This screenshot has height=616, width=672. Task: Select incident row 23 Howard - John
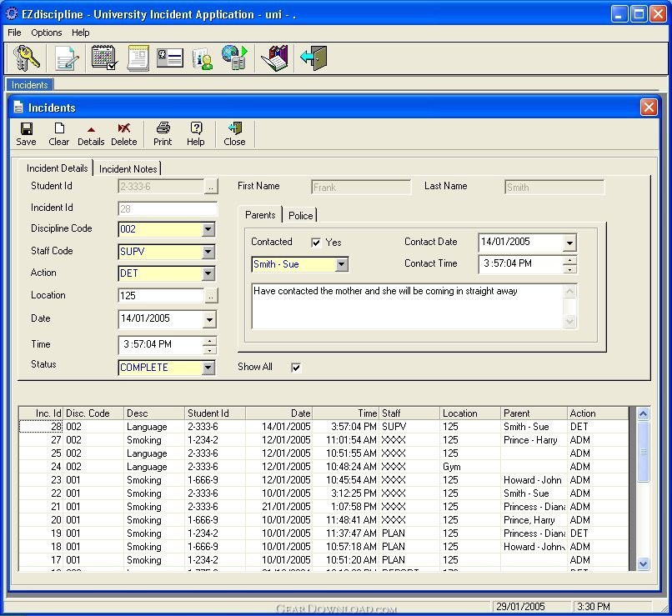point(323,480)
